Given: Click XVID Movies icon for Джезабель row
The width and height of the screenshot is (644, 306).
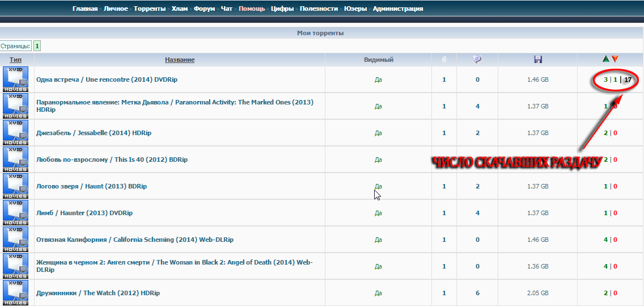Looking at the screenshot, I should (16, 133).
